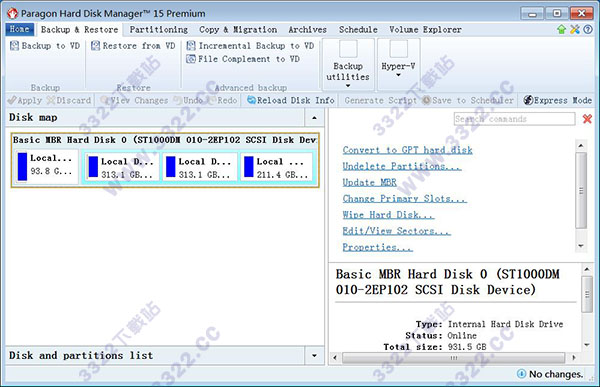Click the No changes status icon

tap(521, 374)
